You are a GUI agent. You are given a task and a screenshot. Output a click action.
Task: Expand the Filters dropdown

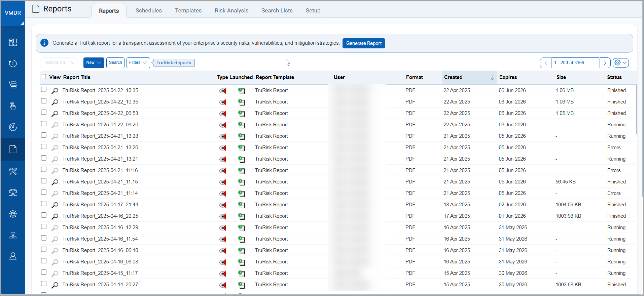138,62
